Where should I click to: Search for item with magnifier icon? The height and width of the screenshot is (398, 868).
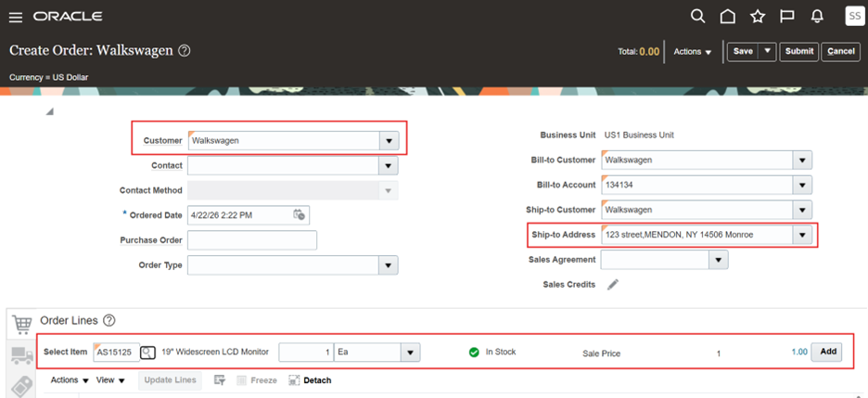click(x=147, y=352)
